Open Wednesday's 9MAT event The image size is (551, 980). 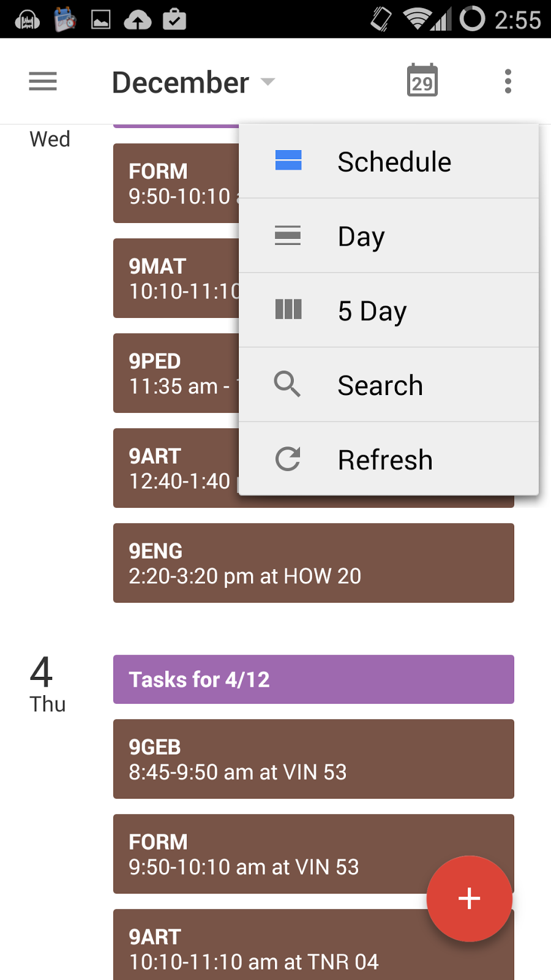[176, 278]
